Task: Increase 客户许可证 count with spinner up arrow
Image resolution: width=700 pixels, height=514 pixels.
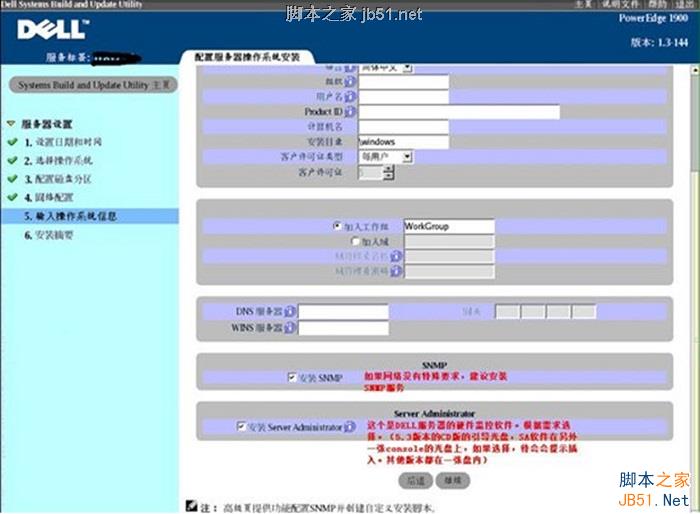Action: 389,169
